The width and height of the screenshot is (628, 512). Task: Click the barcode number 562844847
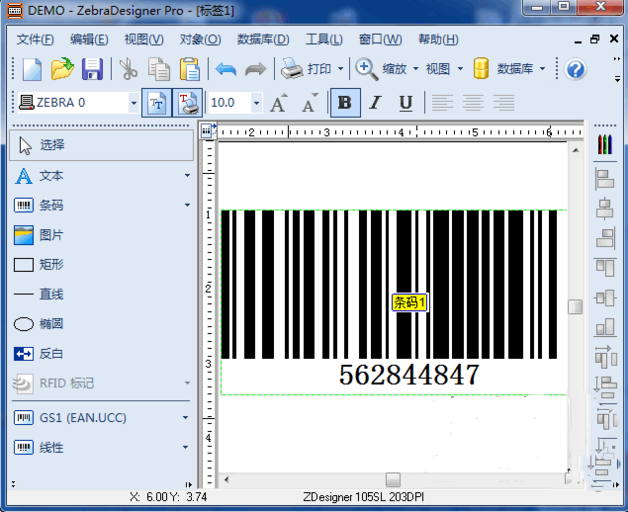coord(409,375)
